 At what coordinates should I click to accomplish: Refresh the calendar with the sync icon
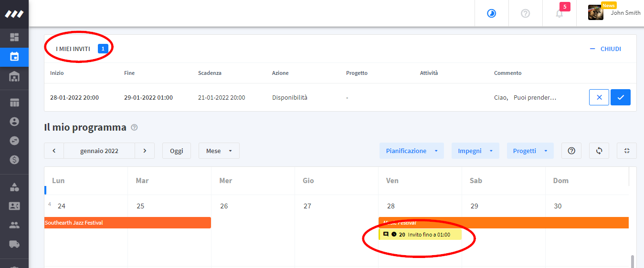599,151
